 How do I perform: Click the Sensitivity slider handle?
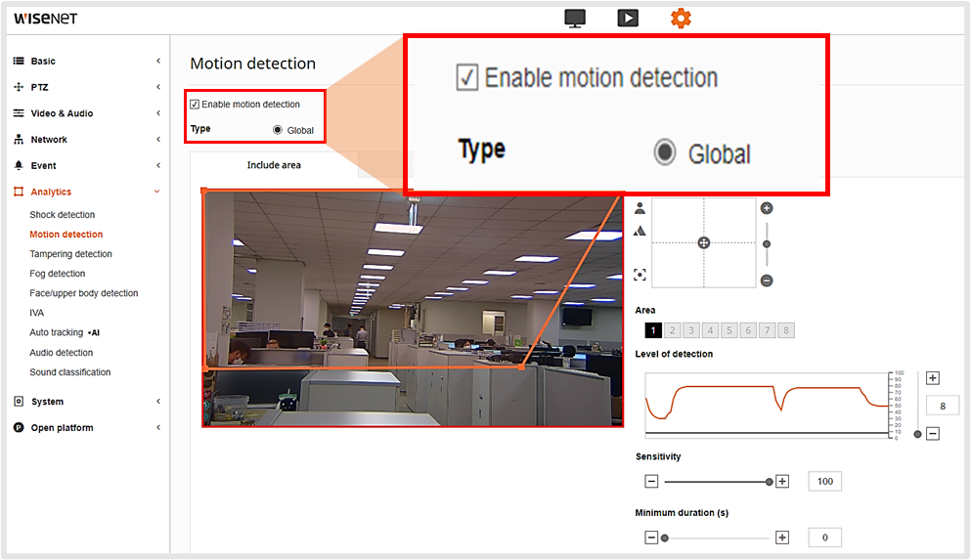(770, 482)
